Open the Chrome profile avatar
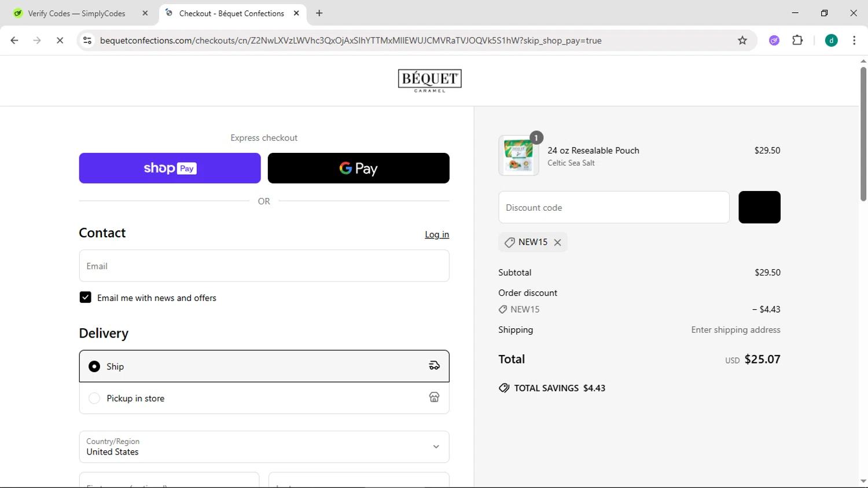The height and width of the screenshot is (488, 868). [x=832, y=41]
